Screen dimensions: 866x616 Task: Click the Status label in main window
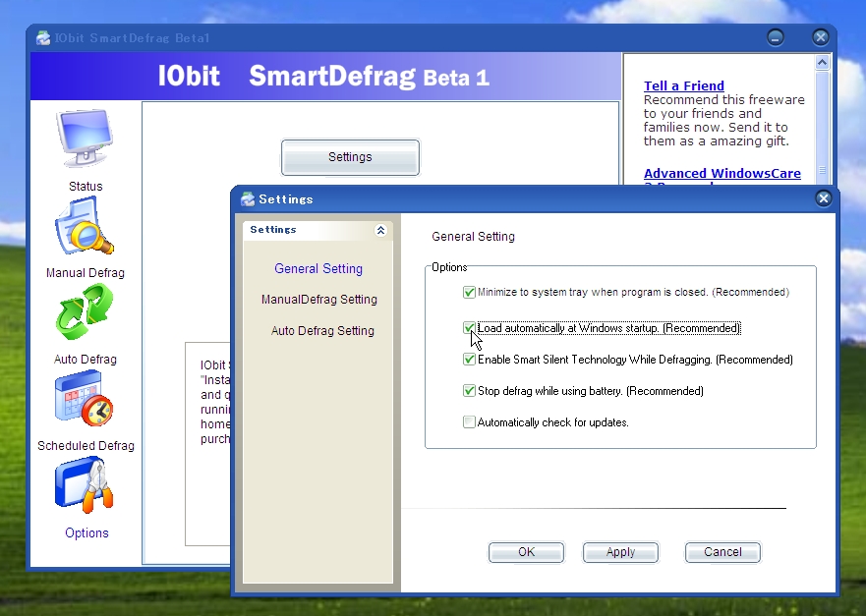86,186
